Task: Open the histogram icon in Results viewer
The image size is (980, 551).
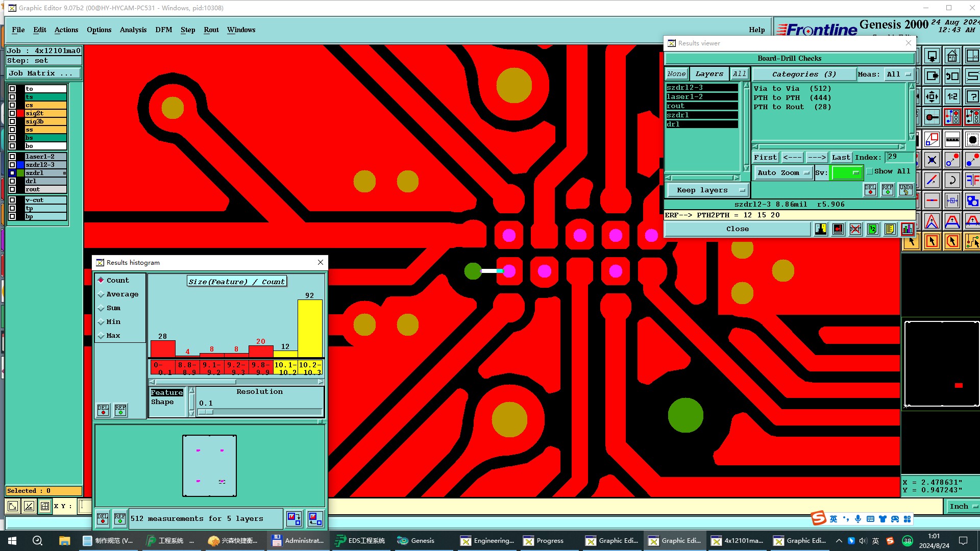Action: [x=908, y=229]
